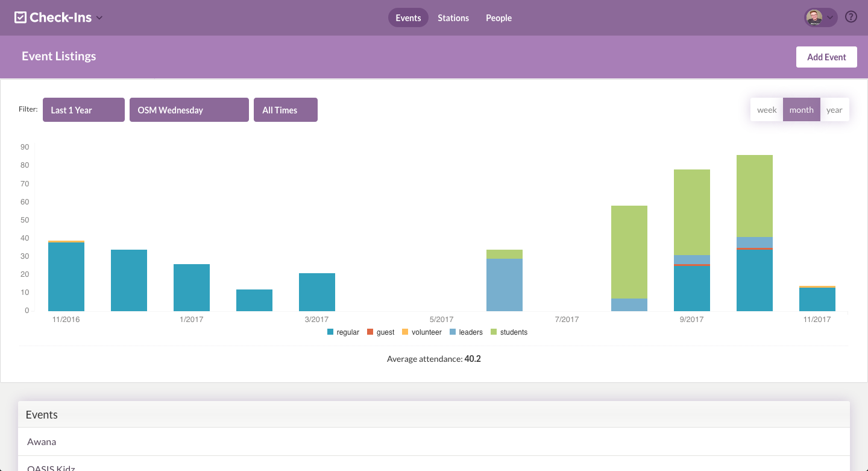Open the Last 1 Year filter
This screenshot has width=868, height=471.
coord(83,109)
